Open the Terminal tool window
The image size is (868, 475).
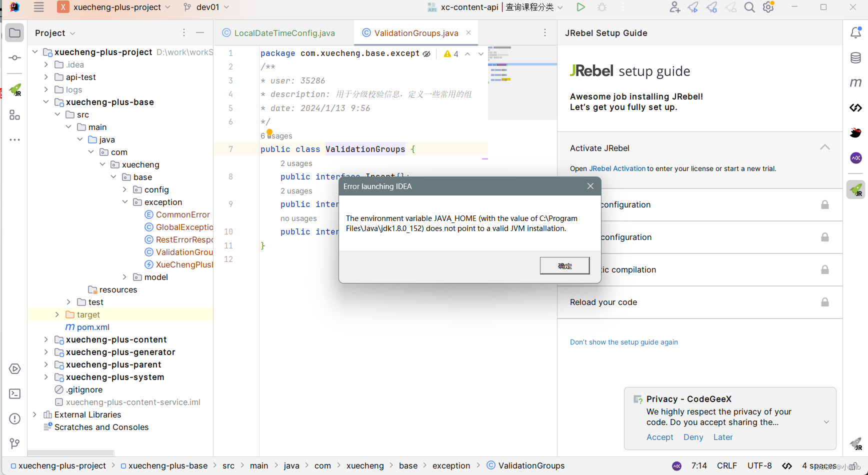coord(14,394)
